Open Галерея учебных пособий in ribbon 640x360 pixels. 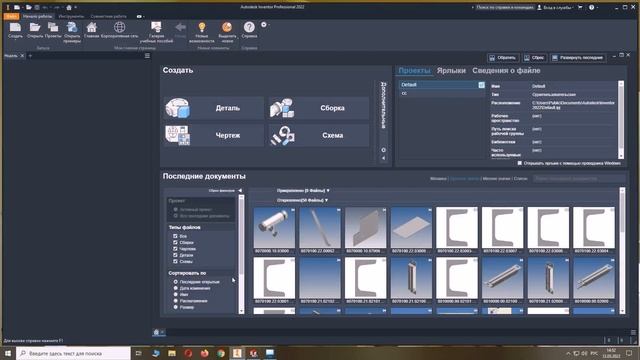tap(156, 32)
